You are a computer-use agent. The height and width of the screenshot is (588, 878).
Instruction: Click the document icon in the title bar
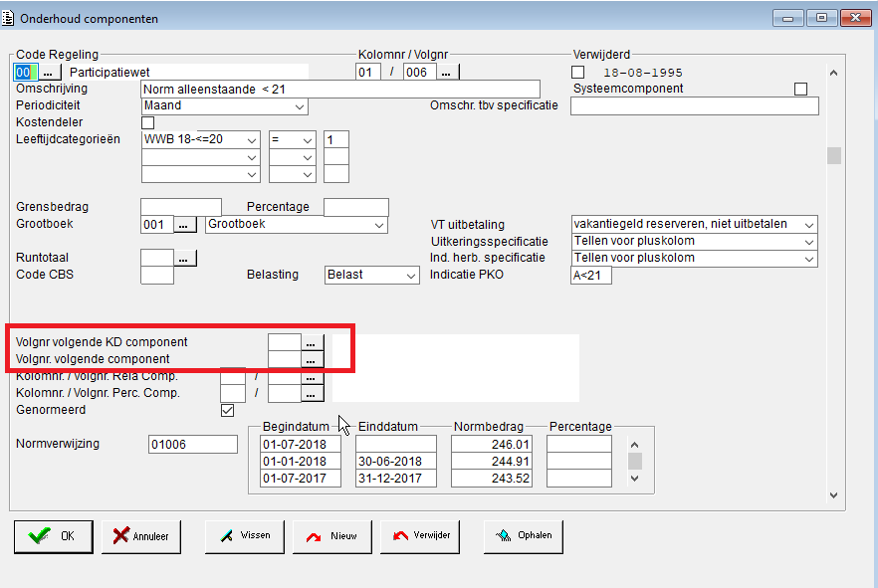tap(8, 19)
